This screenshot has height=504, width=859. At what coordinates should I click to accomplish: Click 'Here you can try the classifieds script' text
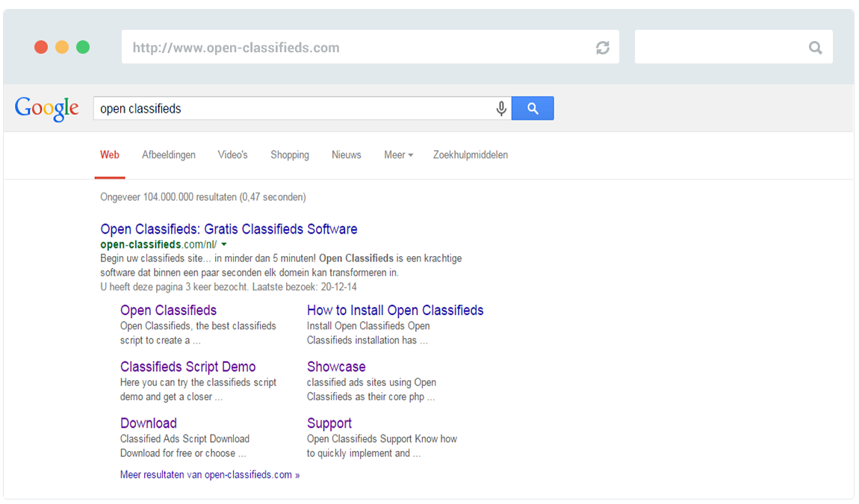[198, 382]
